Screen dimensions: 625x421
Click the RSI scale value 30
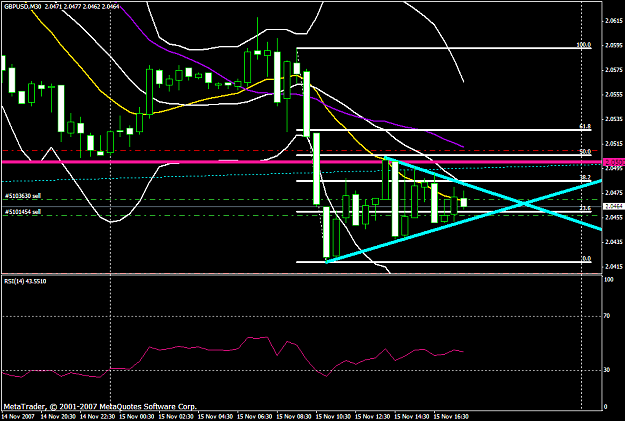pyautogui.click(x=607, y=370)
